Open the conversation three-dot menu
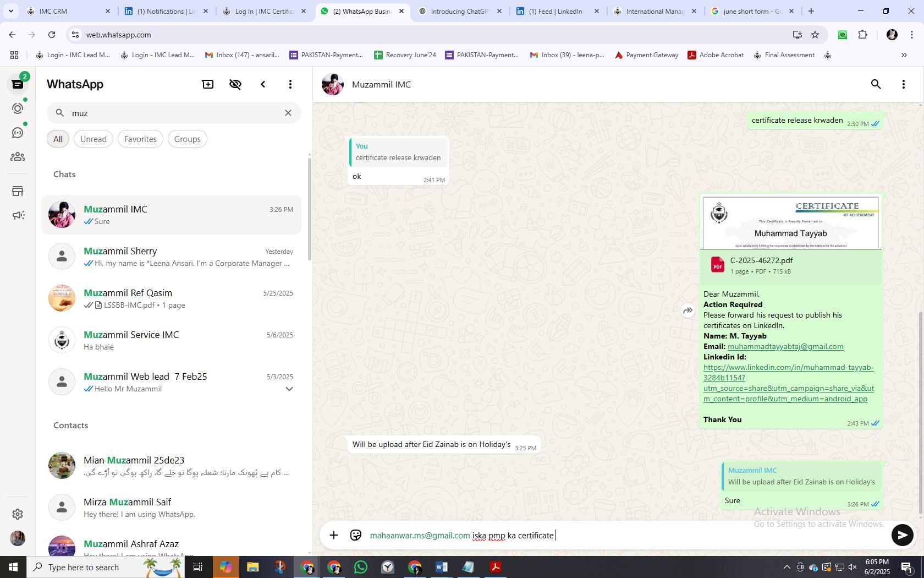Image resolution: width=924 pixels, height=578 pixels. point(904,84)
